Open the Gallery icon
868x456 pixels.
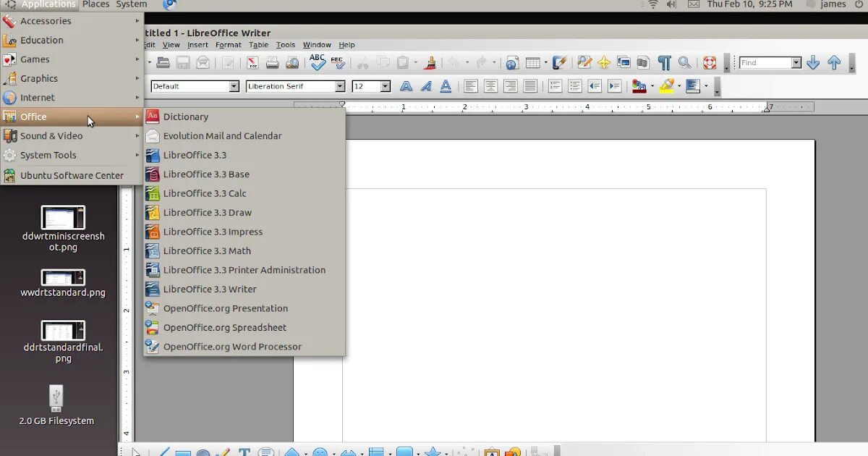pos(624,63)
